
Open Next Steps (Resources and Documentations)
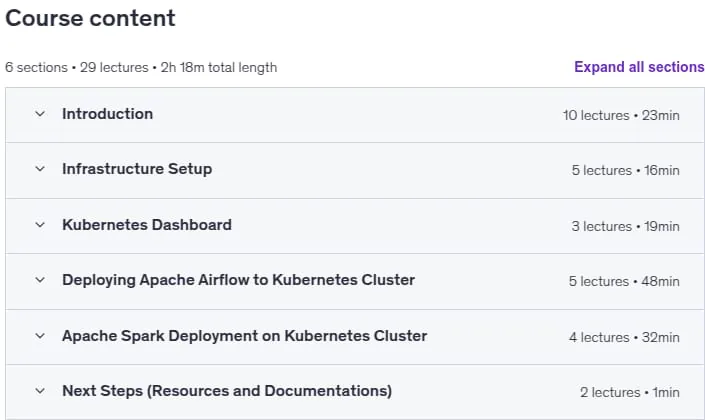227,391
